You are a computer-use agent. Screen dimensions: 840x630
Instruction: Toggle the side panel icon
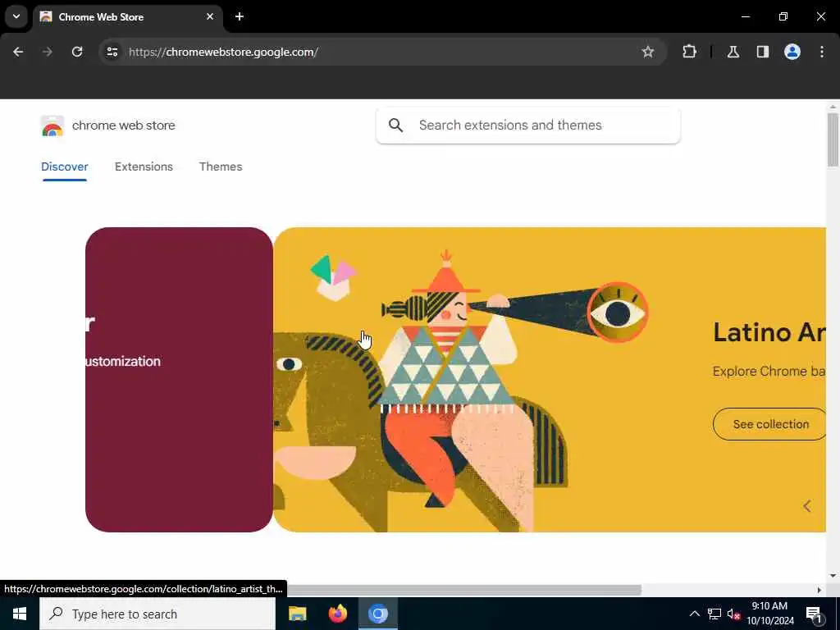click(x=763, y=52)
